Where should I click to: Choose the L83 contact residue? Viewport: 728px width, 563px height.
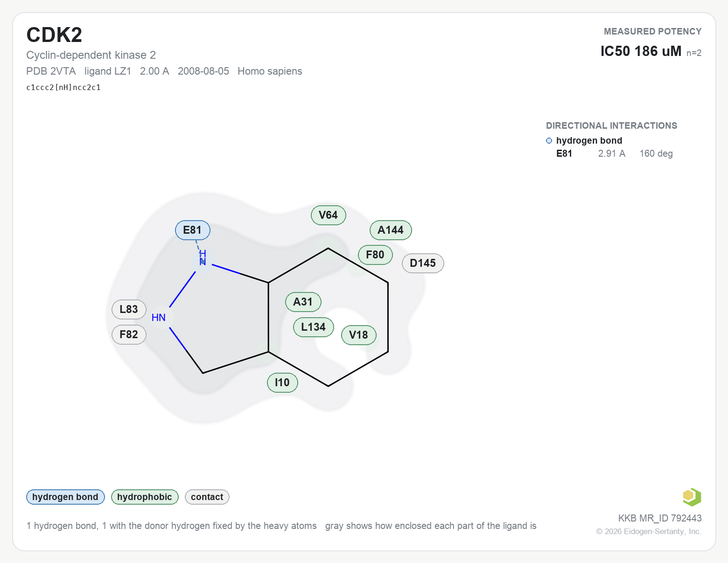tap(129, 309)
